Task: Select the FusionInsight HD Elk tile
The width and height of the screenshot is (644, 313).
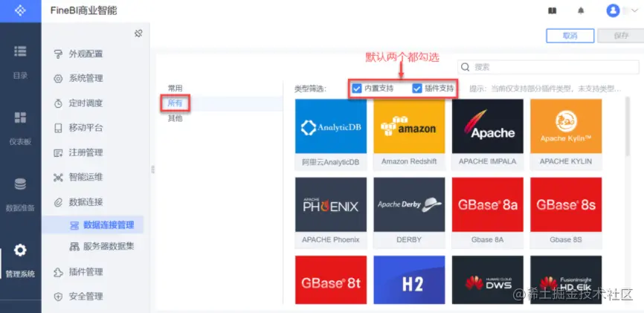Action: pyautogui.click(x=566, y=280)
